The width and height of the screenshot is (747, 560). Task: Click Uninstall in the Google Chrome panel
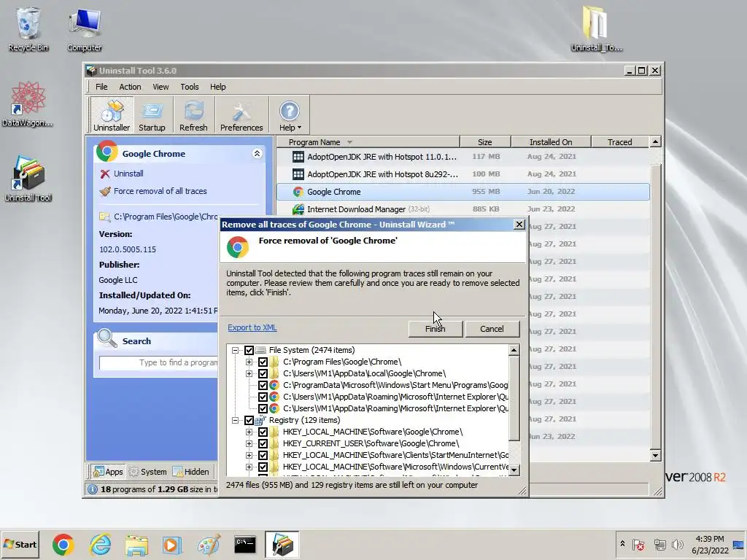point(128,174)
